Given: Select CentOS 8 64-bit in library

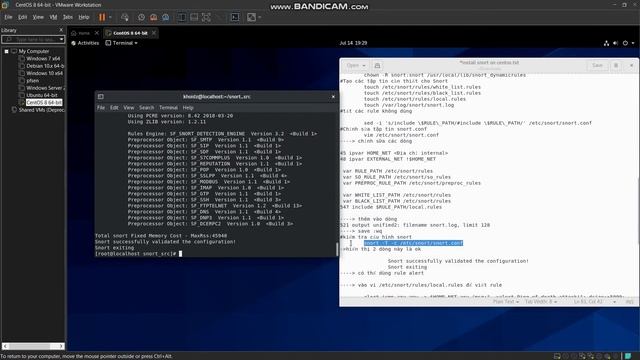Looking at the screenshot, I should [44, 102].
